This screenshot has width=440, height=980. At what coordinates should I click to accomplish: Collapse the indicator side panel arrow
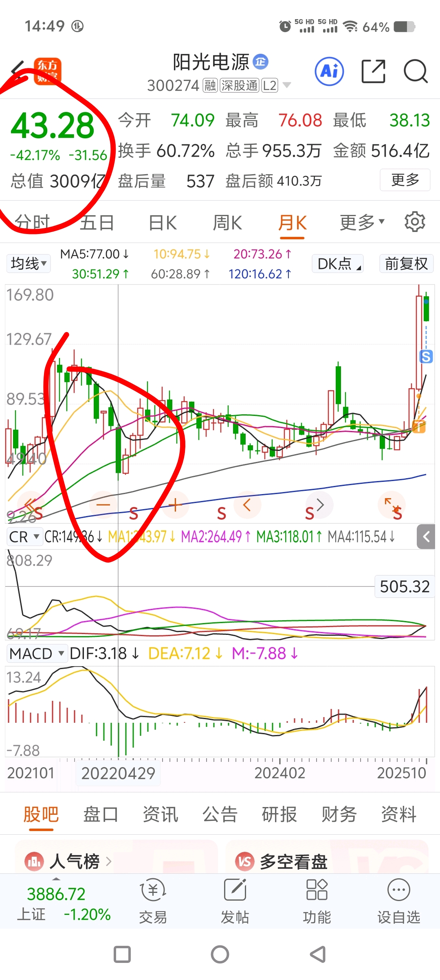pos(426,537)
